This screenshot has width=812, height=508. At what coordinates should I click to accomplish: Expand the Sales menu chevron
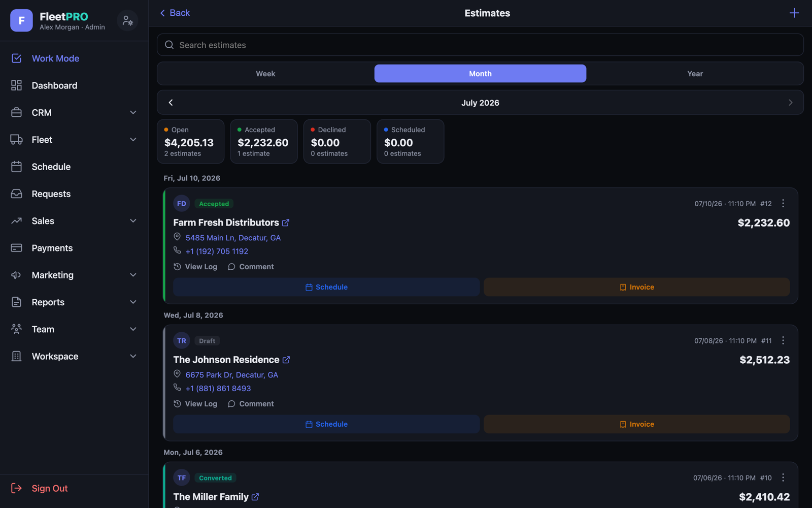(x=133, y=221)
